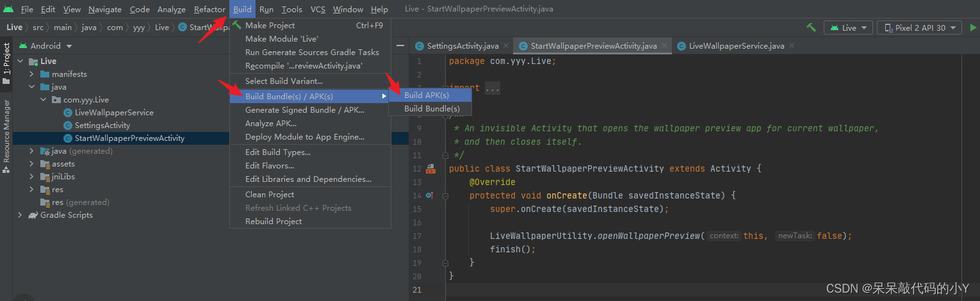Image resolution: width=980 pixels, height=301 pixels.
Task: Open the Android view selector dropdown
Action: pyautogui.click(x=45, y=45)
